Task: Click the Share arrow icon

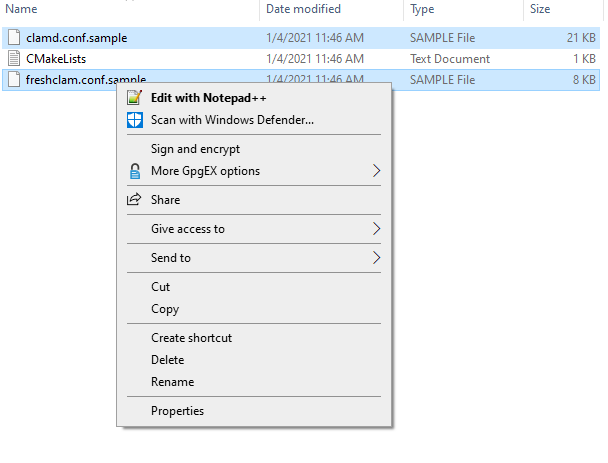Action: tap(135, 200)
